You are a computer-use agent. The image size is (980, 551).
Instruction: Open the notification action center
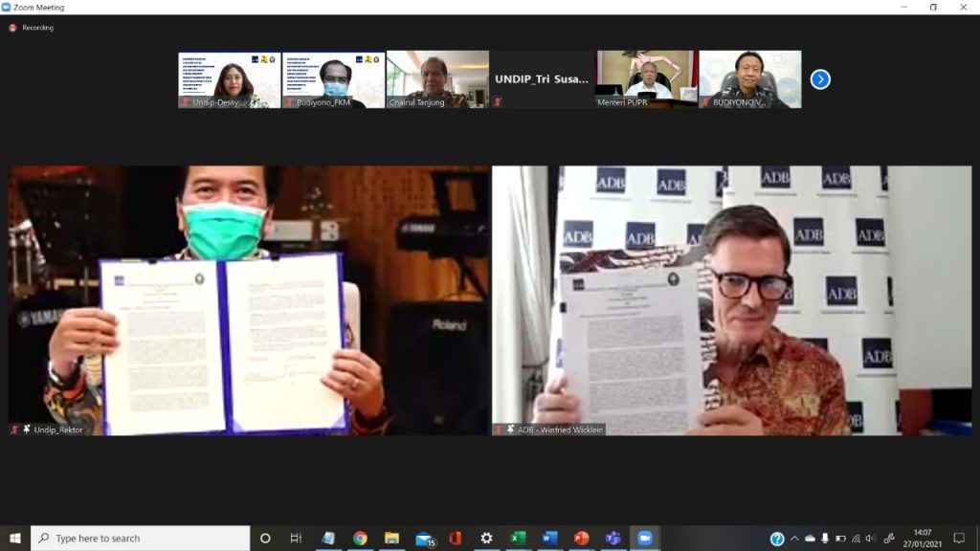coord(959,539)
